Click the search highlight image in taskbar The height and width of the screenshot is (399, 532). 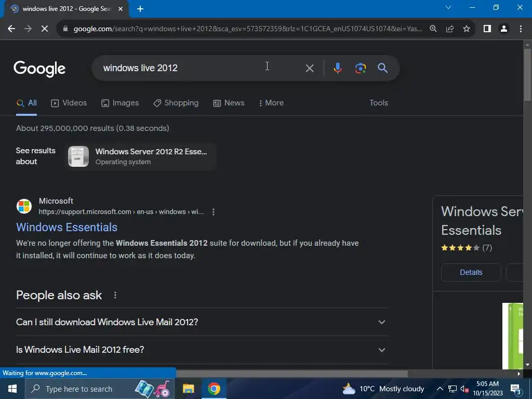[x=153, y=389]
